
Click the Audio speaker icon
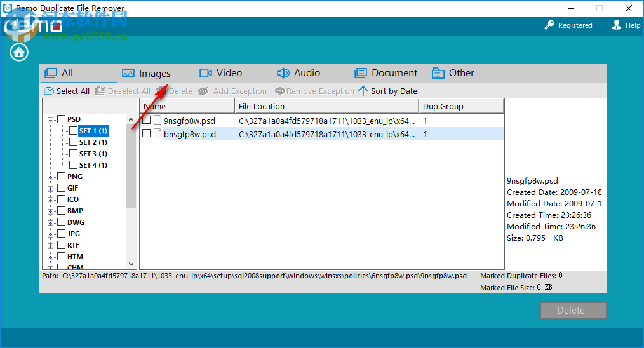[283, 73]
